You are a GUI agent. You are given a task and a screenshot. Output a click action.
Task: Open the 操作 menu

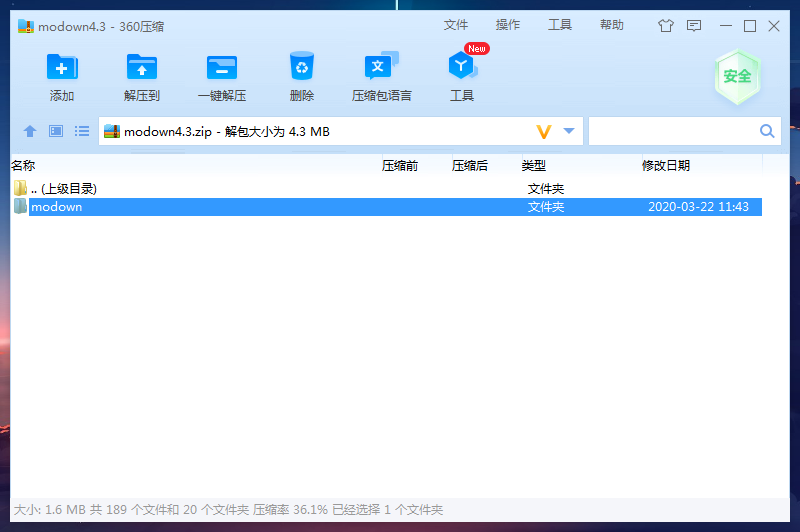(508, 25)
